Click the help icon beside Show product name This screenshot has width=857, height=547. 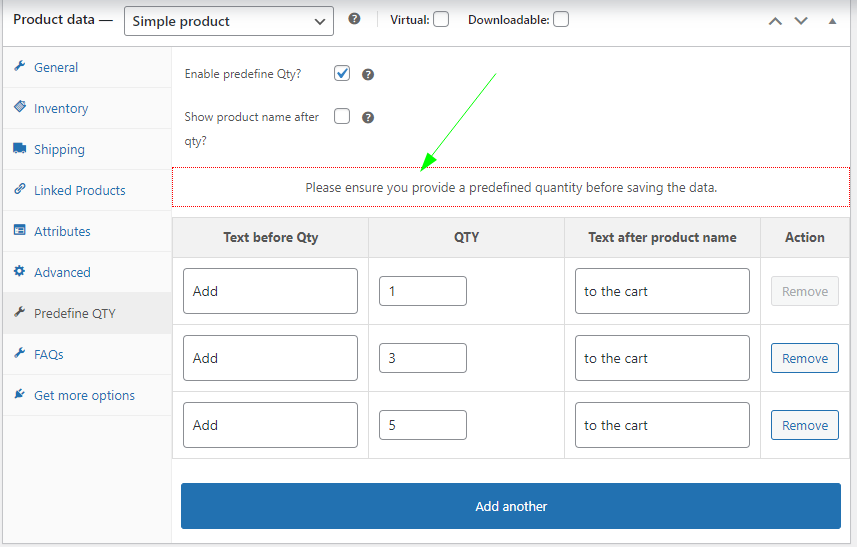[368, 117]
